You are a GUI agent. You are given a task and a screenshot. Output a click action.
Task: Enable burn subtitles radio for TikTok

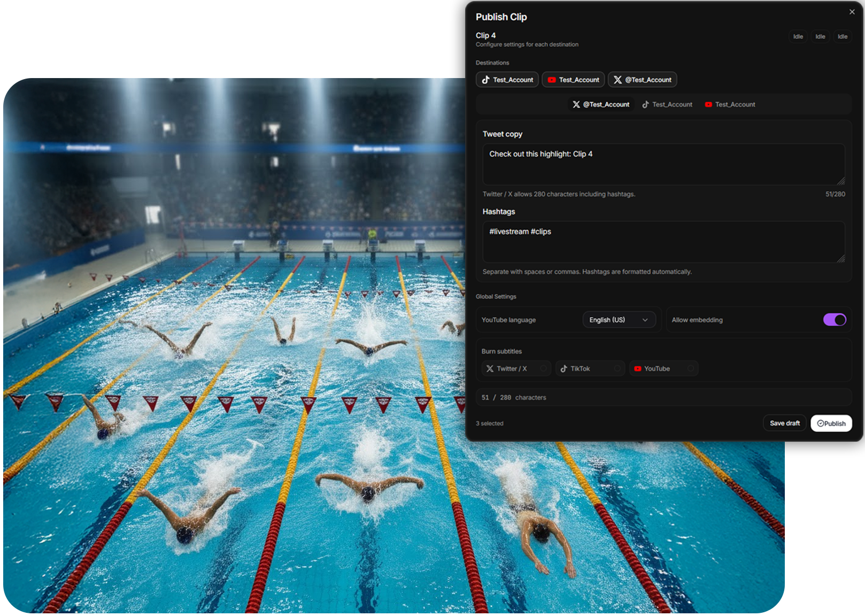click(x=616, y=369)
